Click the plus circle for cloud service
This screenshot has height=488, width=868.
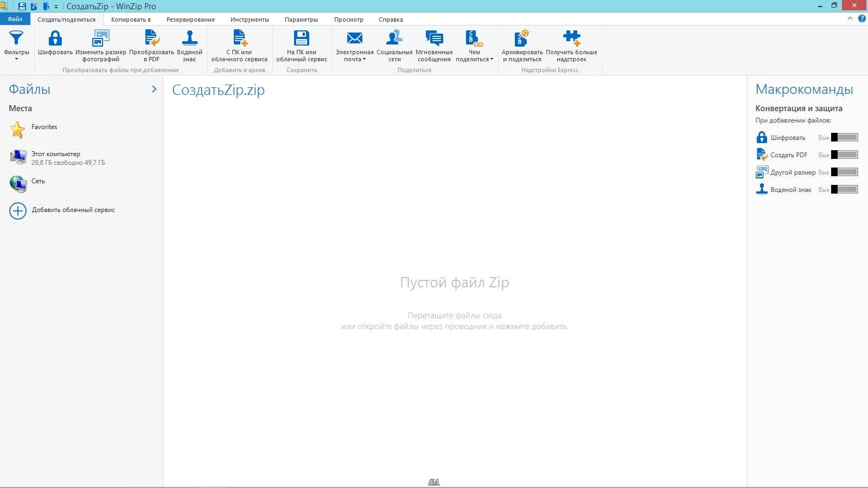click(18, 210)
